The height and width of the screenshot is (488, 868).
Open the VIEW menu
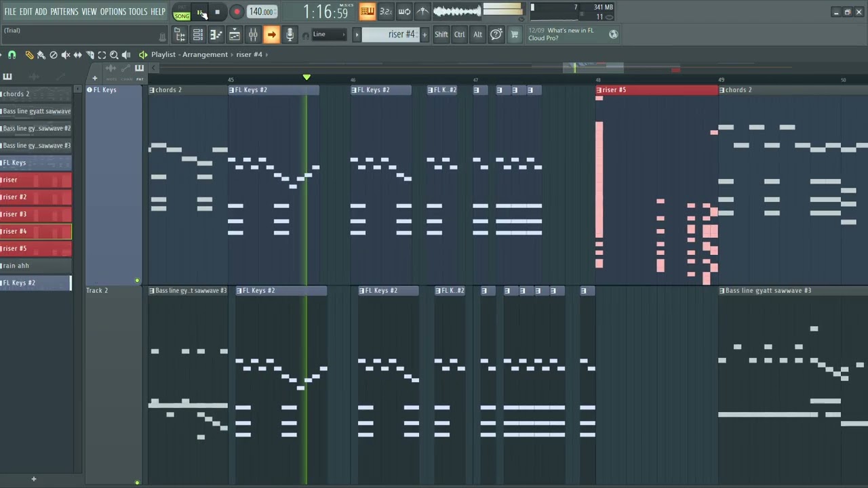[90, 12]
